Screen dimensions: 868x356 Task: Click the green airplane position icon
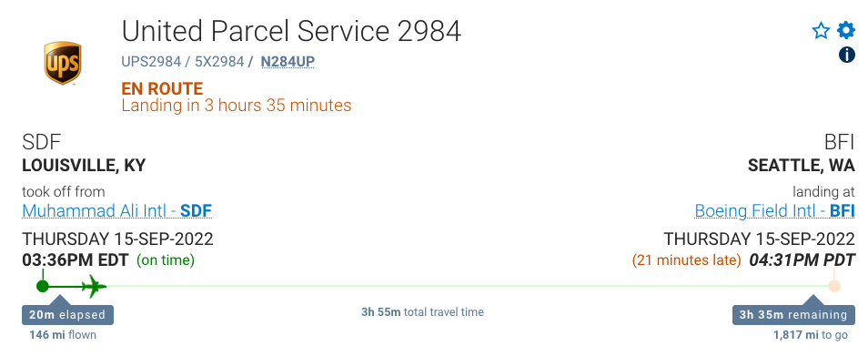pos(94,286)
